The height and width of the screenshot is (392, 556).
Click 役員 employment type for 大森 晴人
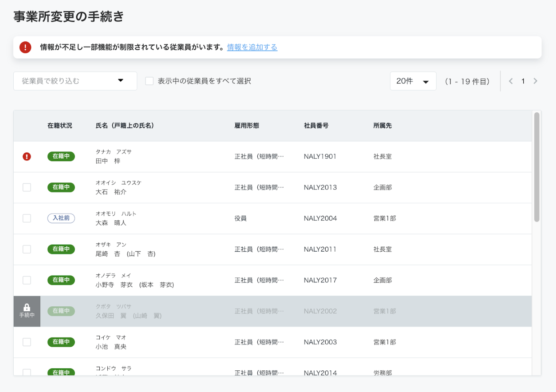(240, 218)
